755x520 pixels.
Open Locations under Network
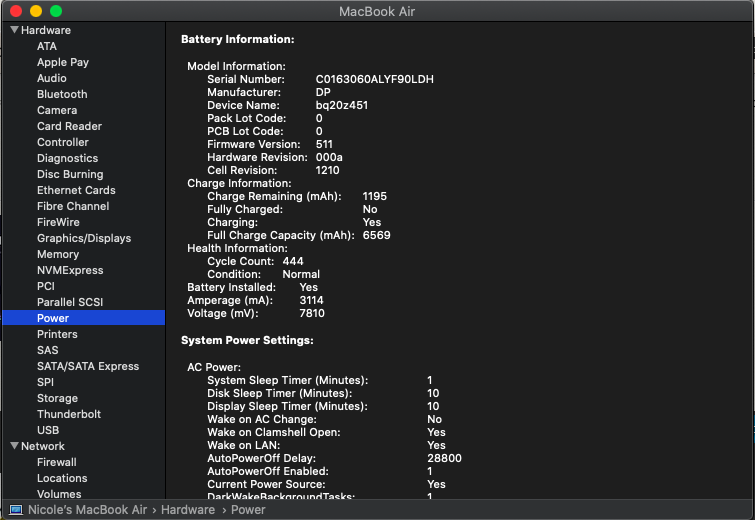coord(62,478)
